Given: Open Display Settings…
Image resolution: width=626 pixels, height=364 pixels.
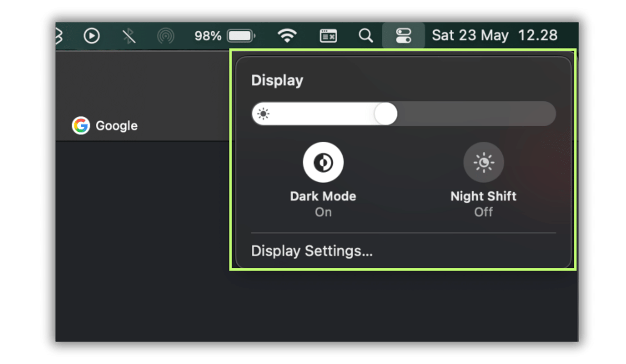Looking at the screenshot, I should tap(312, 251).
